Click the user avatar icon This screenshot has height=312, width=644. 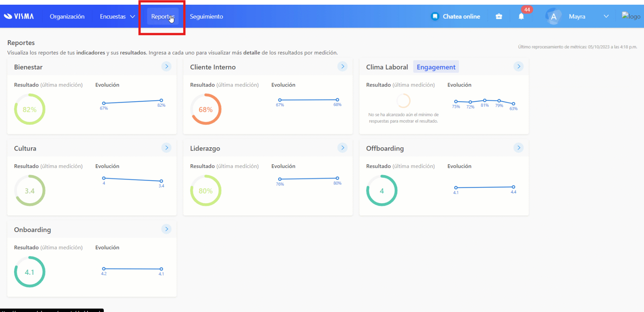pyautogui.click(x=554, y=16)
